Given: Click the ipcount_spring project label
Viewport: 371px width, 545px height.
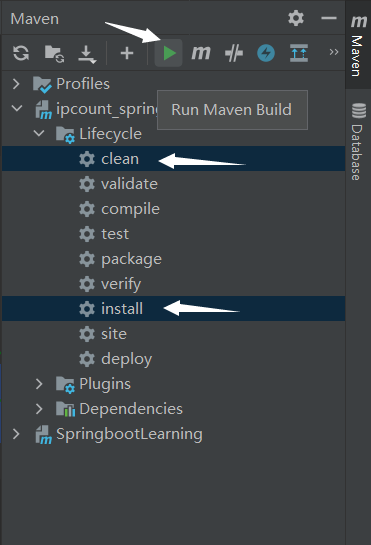Looking at the screenshot, I should [107, 109].
